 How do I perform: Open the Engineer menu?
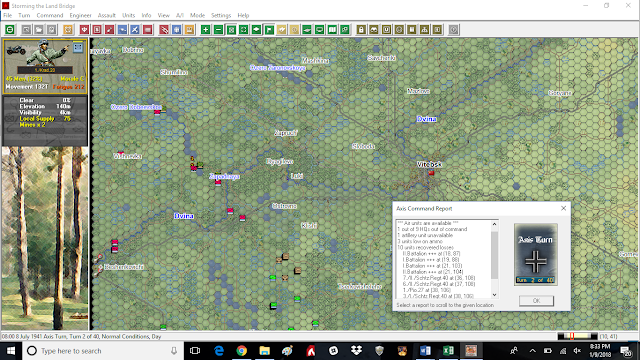click(x=80, y=16)
